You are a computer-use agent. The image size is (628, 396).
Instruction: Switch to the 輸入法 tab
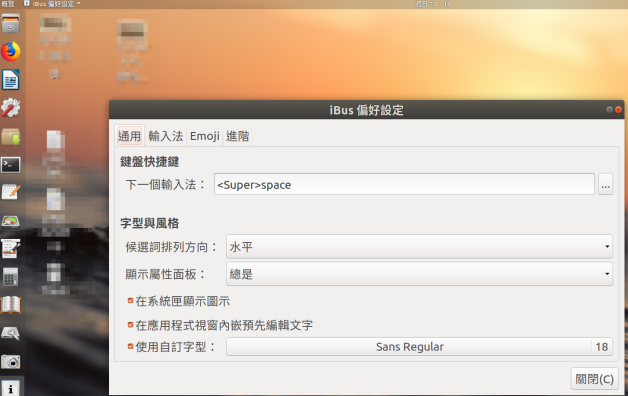[165, 136]
